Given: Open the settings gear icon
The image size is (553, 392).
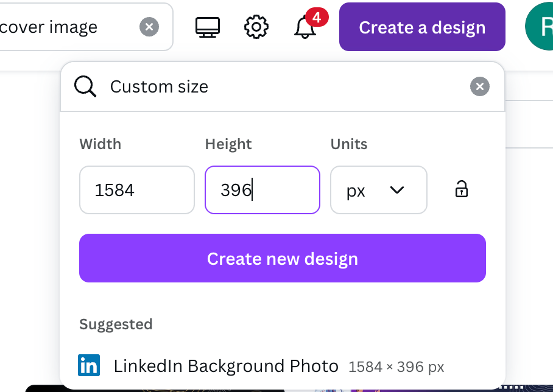Looking at the screenshot, I should tap(256, 27).
